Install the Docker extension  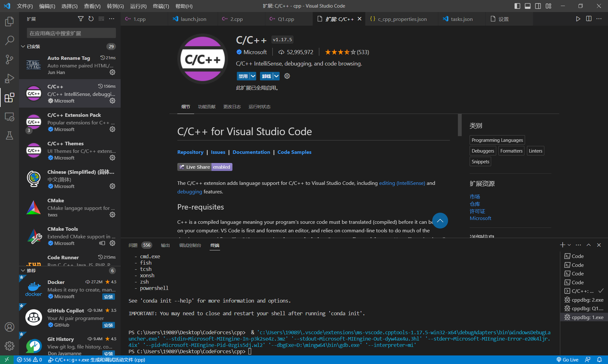coord(109,297)
